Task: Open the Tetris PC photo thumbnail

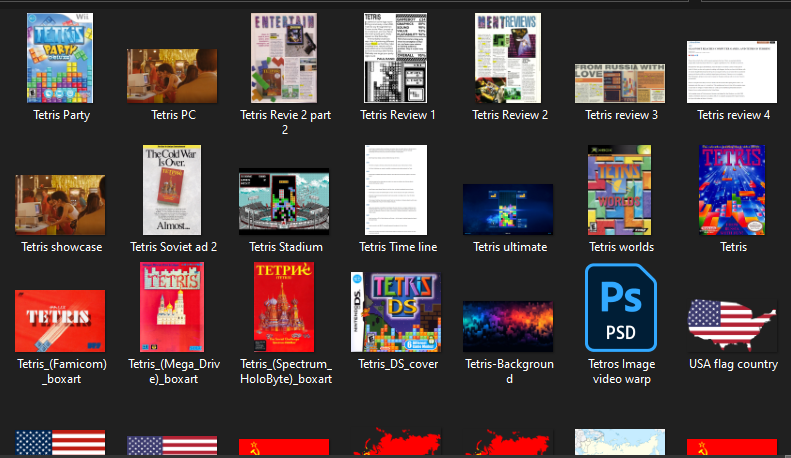Action: point(172,76)
